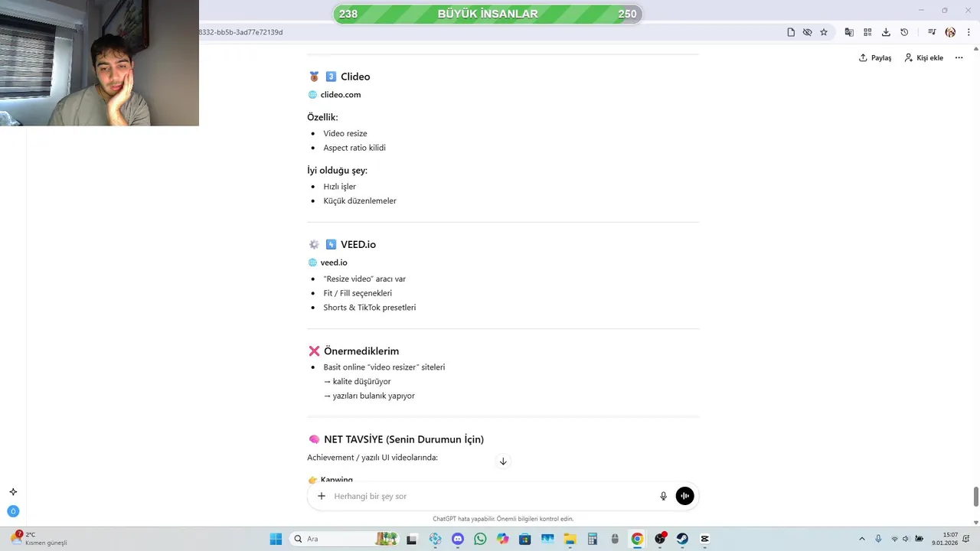Open the Google Translate extension icon

[849, 32]
